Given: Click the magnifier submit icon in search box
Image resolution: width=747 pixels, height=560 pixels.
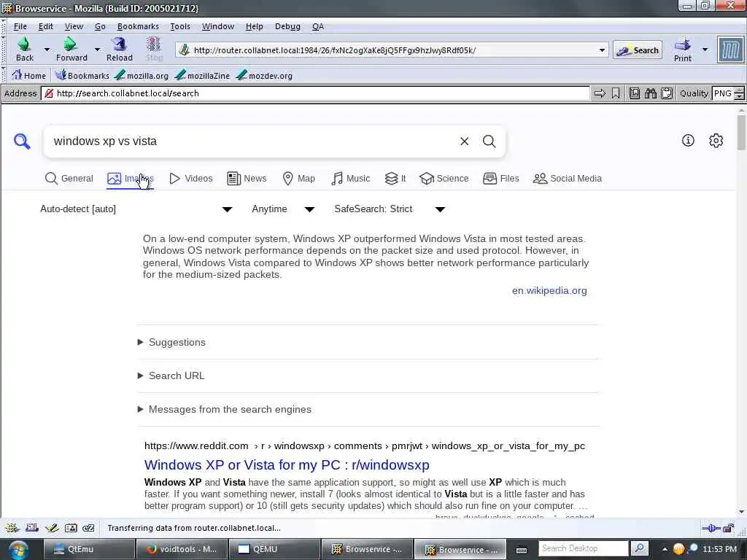Looking at the screenshot, I should 489,141.
